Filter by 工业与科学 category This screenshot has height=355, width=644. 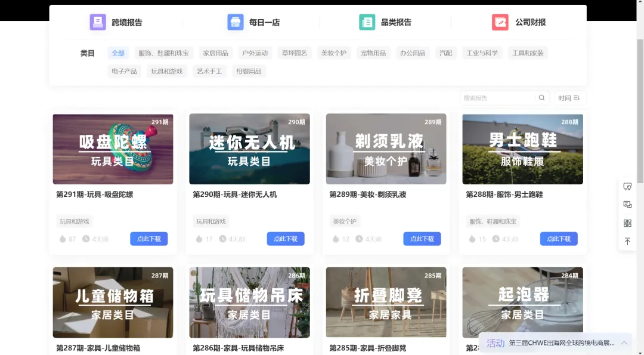point(482,53)
